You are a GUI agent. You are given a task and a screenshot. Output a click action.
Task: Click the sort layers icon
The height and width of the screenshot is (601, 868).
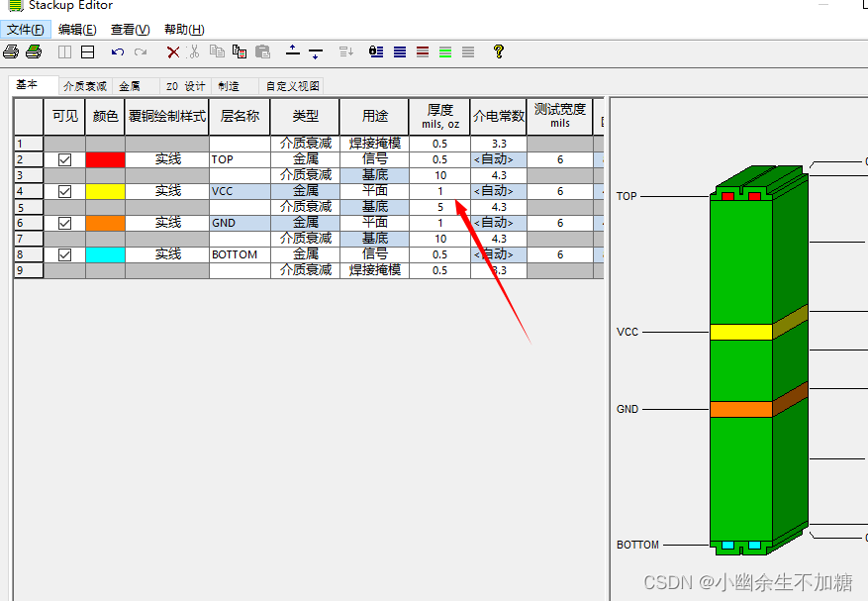point(346,52)
